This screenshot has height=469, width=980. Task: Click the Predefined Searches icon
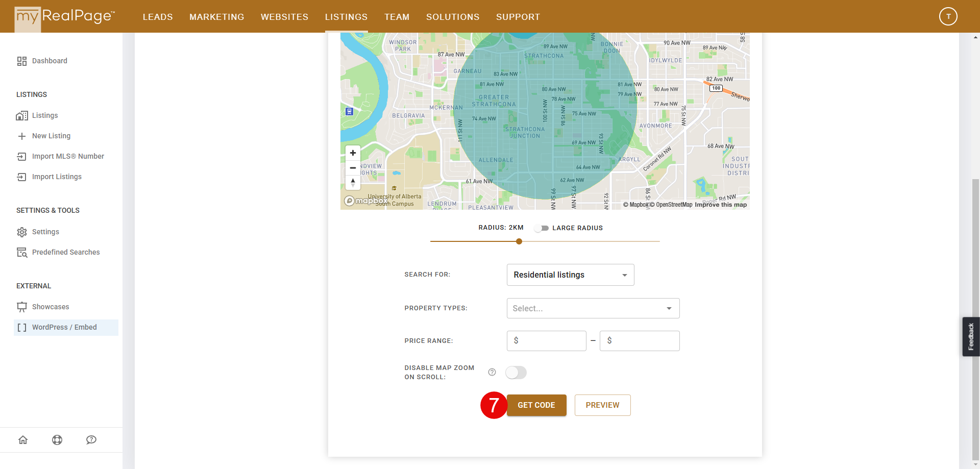(22, 253)
